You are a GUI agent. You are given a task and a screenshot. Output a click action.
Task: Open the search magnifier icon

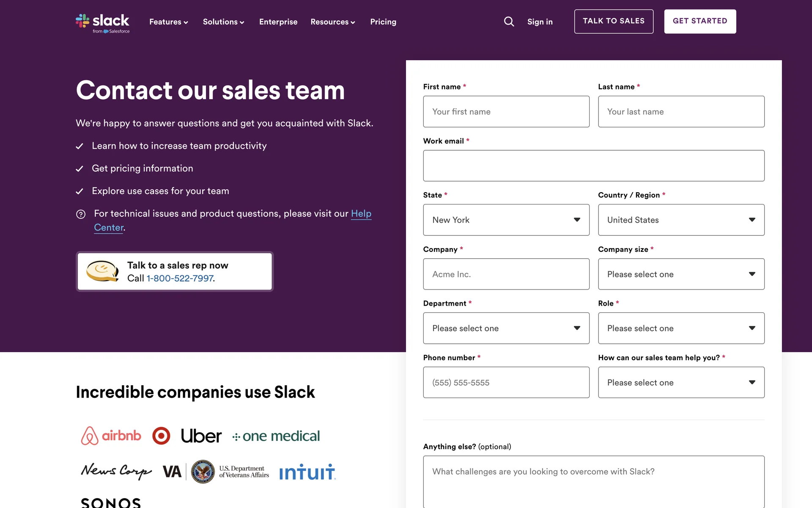pyautogui.click(x=509, y=22)
